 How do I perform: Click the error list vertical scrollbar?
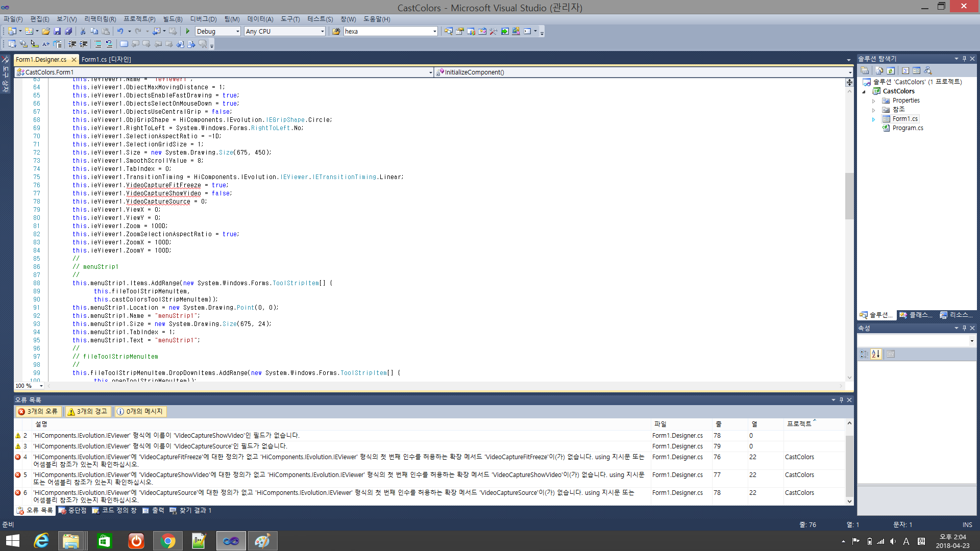(x=849, y=462)
